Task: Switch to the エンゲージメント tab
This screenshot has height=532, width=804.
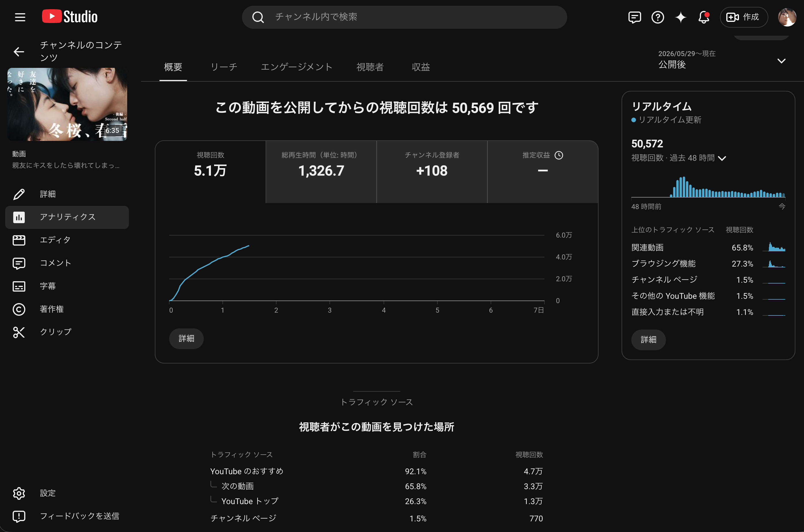Action: click(296, 67)
